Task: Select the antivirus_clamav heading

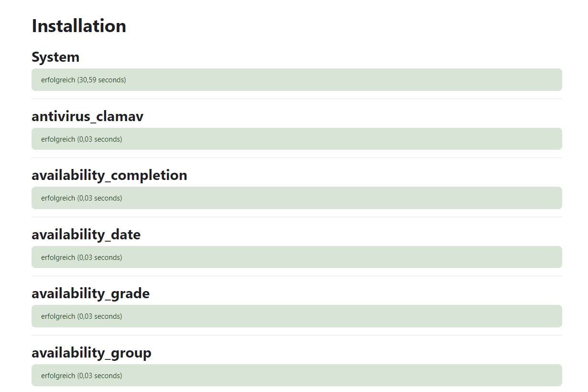Action: (x=87, y=116)
